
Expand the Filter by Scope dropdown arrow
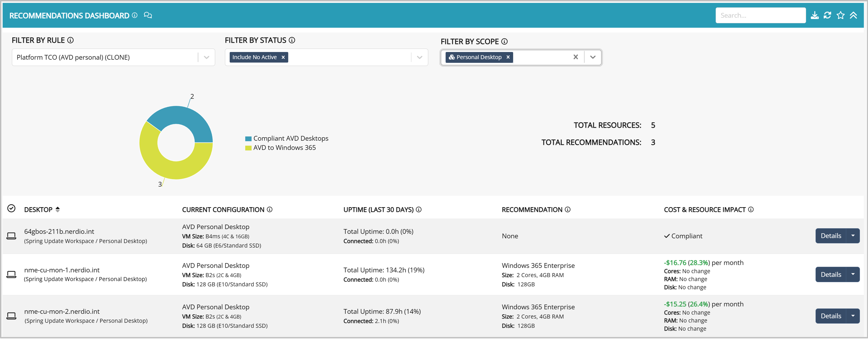593,57
